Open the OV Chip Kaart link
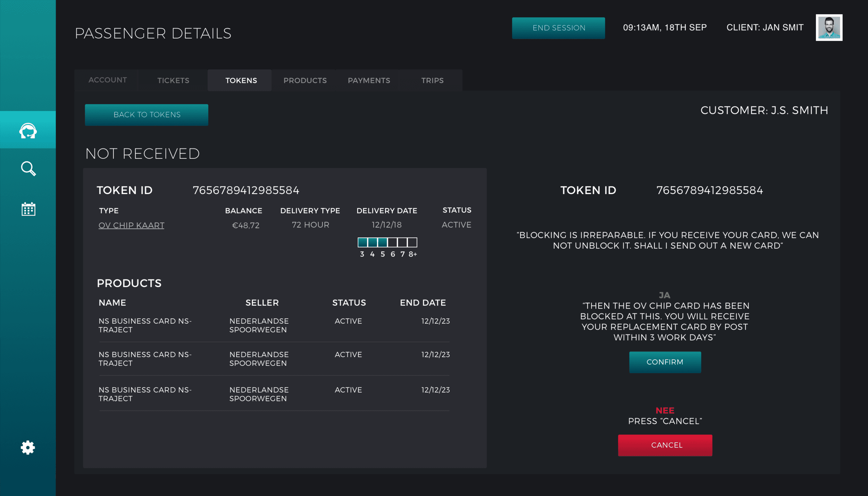Screen dimensions: 868x496 pyautogui.click(x=131, y=225)
